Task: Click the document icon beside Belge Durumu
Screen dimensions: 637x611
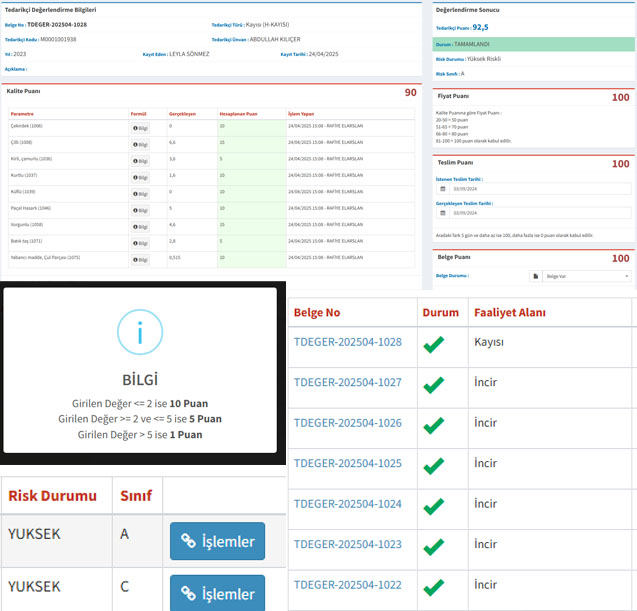Action: (x=534, y=276)
